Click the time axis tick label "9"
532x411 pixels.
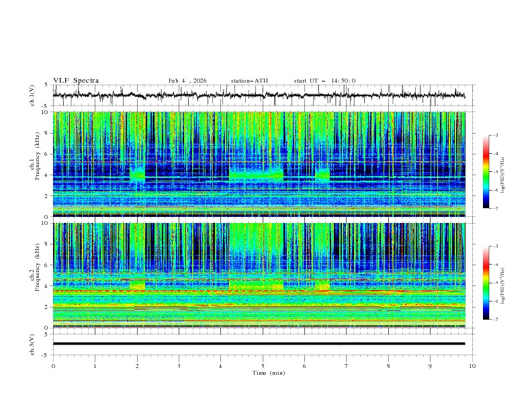(430, 366)
